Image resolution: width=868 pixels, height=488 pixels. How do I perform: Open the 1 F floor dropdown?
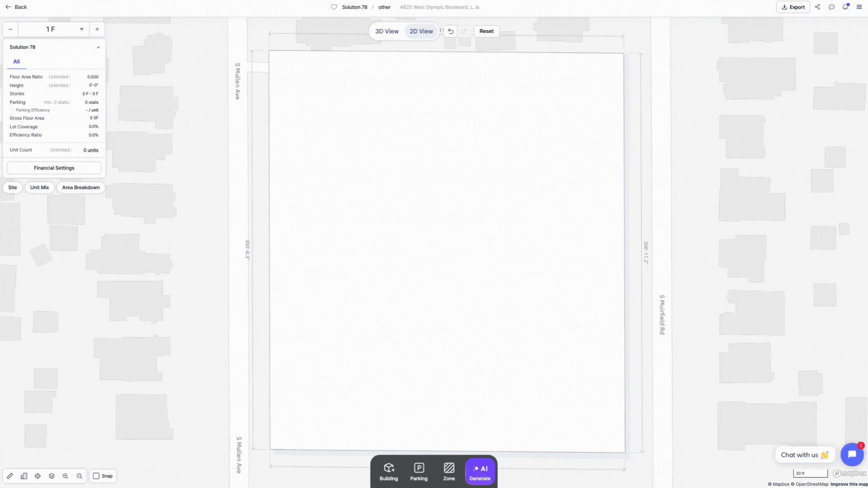(81, 29)
